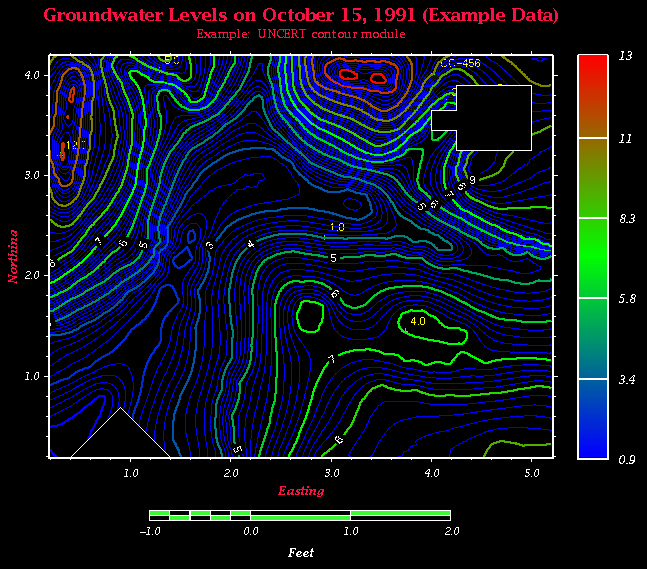Screen dimensions: 647x569
Task: Select the yellow '1.0' label on map
Action: point(337,228)
